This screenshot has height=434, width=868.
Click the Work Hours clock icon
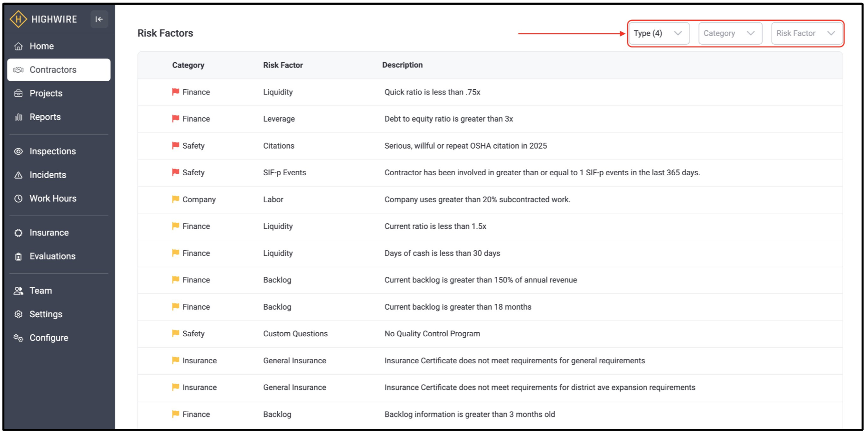pyautogui.click(x=19, y=199)
